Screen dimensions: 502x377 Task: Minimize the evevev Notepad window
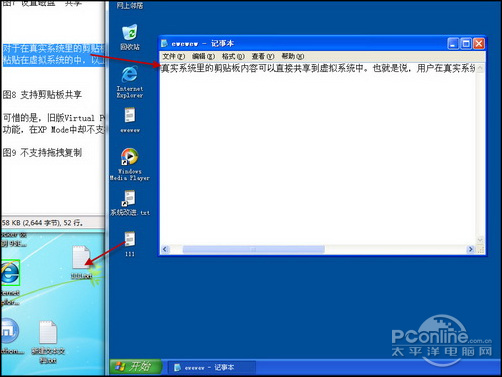pyautogui.click(x=453, y=43)
